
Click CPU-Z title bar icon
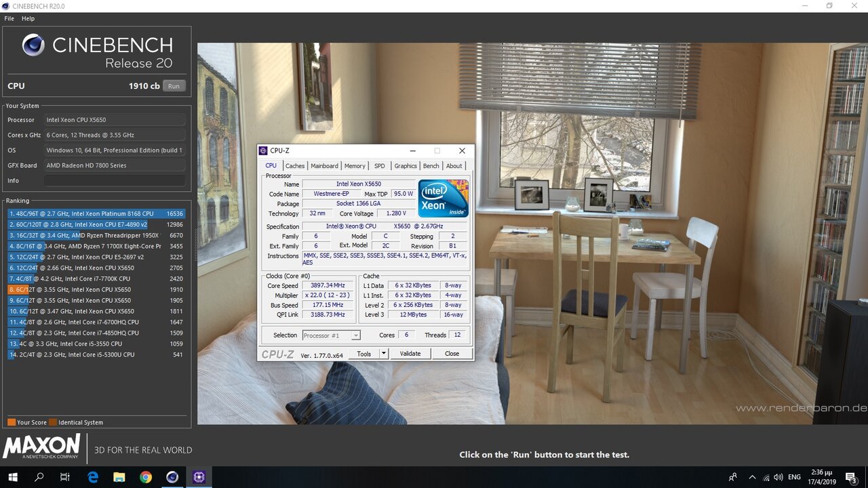[x=263, y=150]
